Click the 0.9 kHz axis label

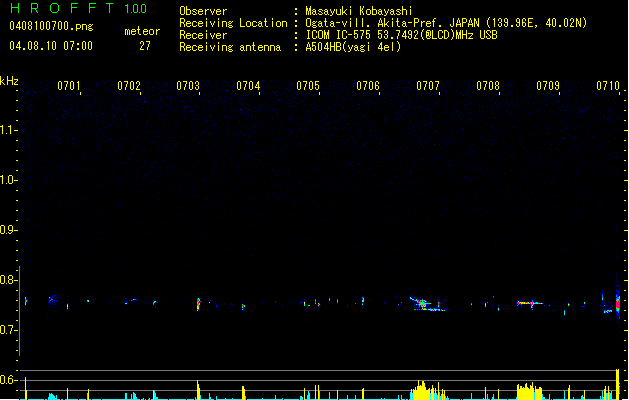(8, 230)
